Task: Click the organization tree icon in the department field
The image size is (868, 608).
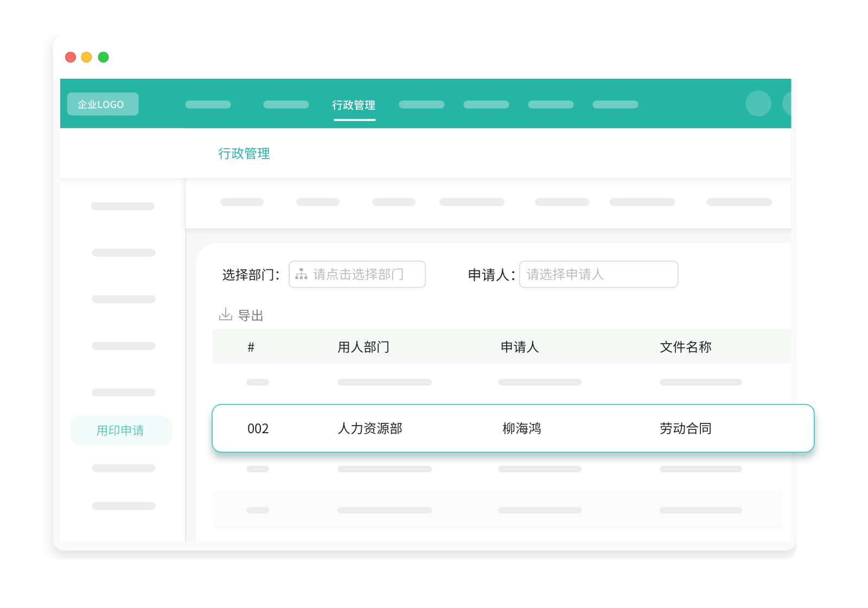Action: pos(301,274)
